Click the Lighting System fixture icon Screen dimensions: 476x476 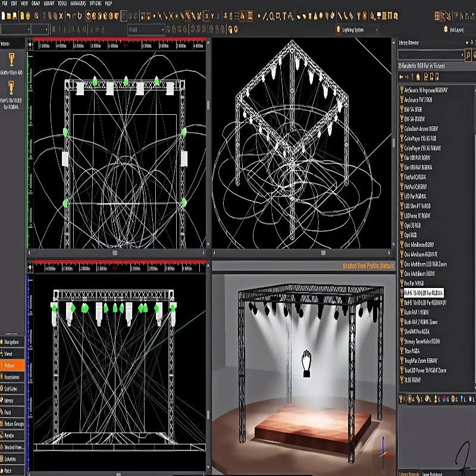338,29
